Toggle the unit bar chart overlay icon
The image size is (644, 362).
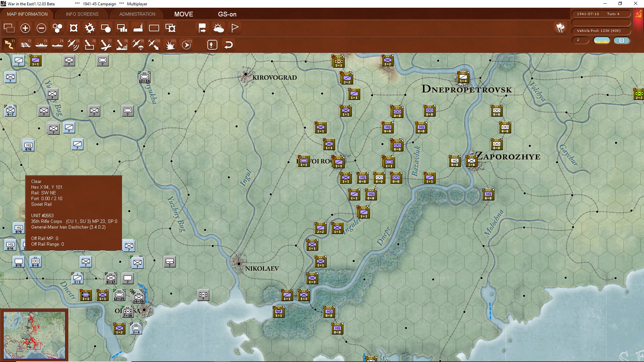pyautogui.click(x=122, y=28)
